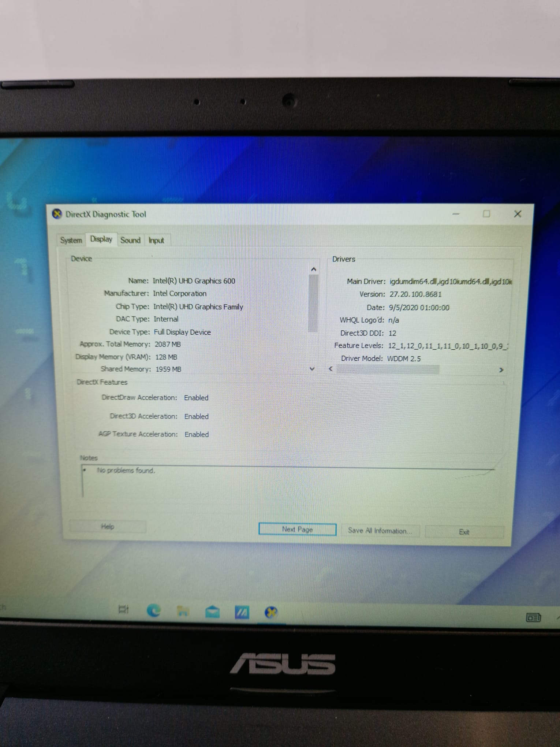Click 'Intel(R) UHD Graphics Family' chip type
Viewport: 560px width, 747px height.
[x=198, y=306]
